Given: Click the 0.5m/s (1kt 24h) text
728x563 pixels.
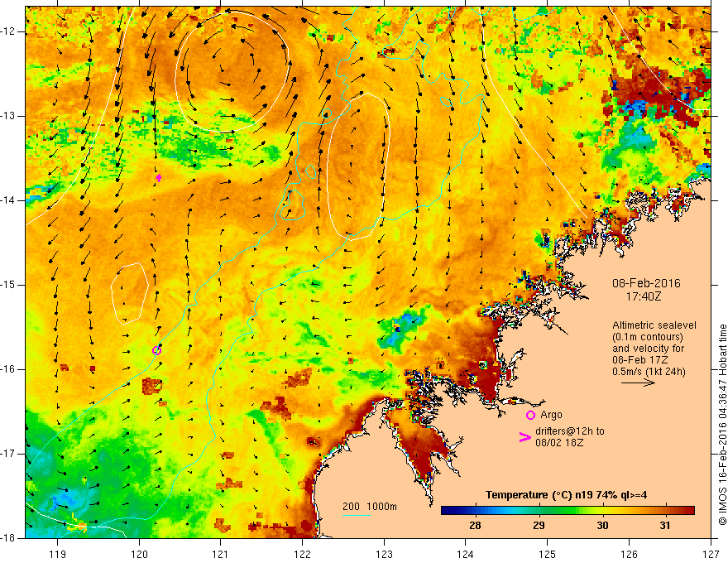Looking at the screenshot, I should click(x=649, y=372).
